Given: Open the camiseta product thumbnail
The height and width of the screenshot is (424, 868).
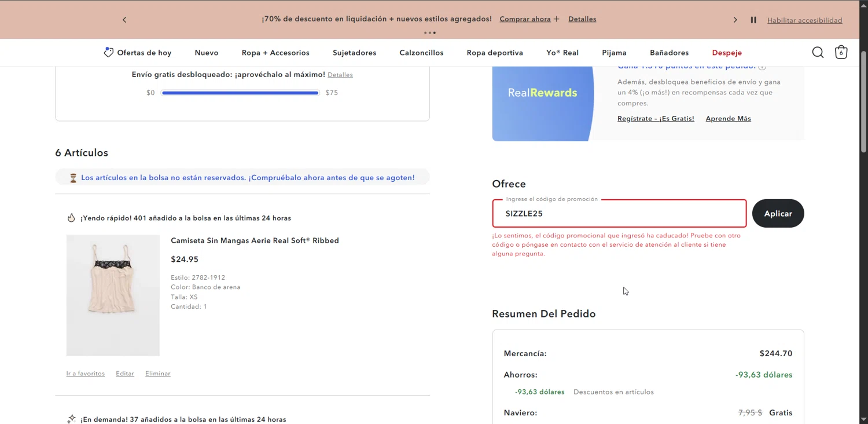Looking at the screenshot, I should (113, 295).
